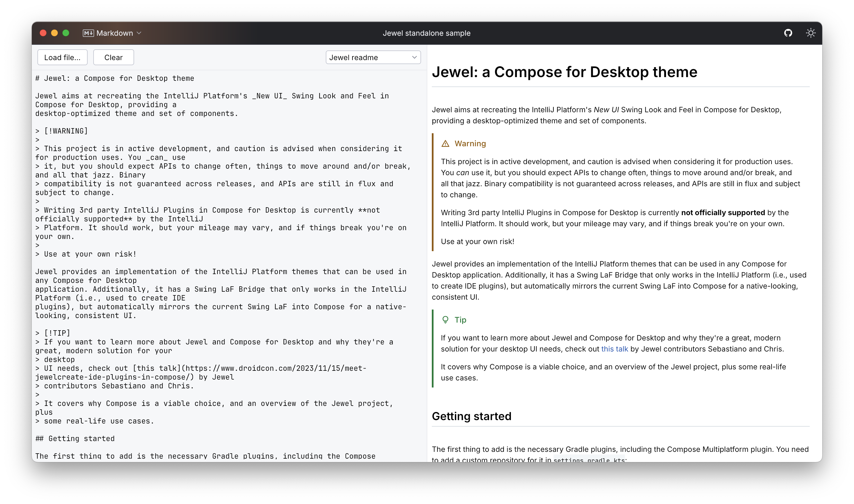854x504 pixels.
Task: Click the orange accent bar of the Warning callout
Action: (x=433, y=190)
